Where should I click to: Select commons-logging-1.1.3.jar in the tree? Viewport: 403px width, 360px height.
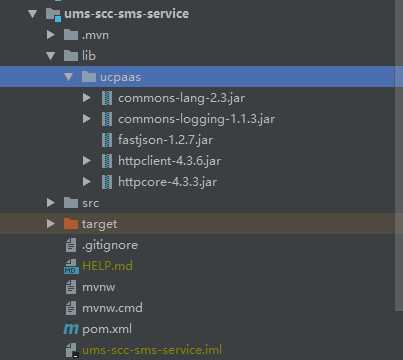coord(196,119)
